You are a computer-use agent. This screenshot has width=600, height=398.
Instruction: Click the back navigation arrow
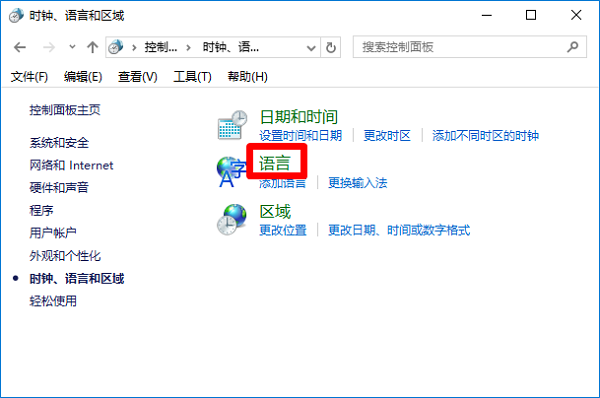tap(20, 47)
